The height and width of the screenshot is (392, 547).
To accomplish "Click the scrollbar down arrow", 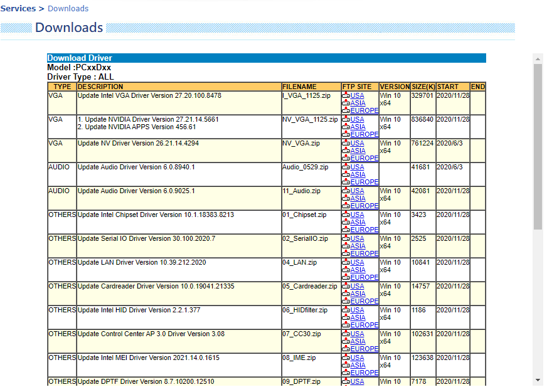I will click(x=538, y=380).
